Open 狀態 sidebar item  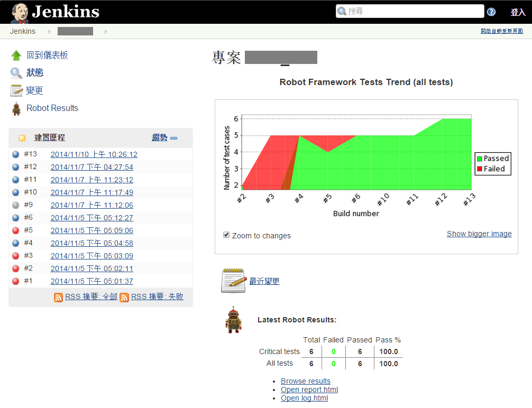coord(34,73)
